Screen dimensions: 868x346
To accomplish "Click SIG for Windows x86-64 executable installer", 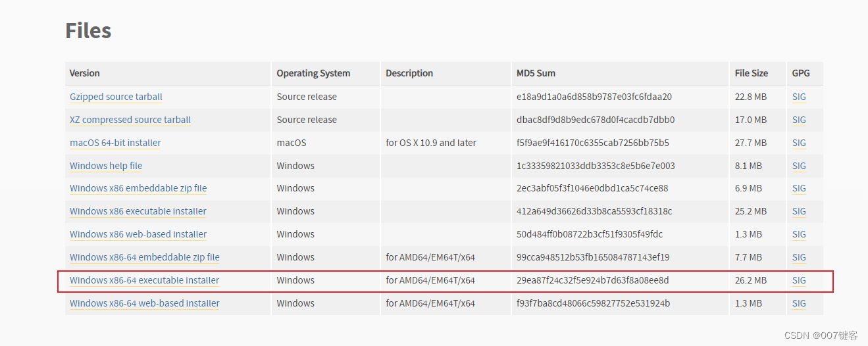I will click(799, 280).
